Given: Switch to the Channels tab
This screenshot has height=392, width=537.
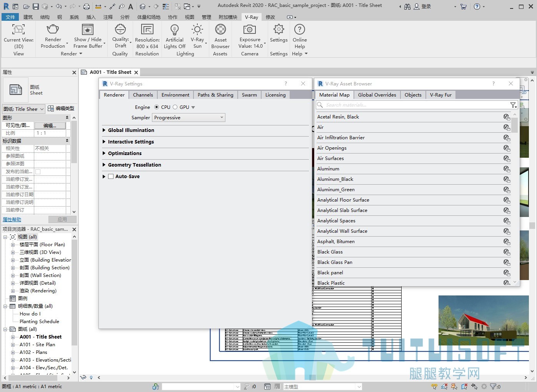Looking at the screenshot, I should [143, 95].
